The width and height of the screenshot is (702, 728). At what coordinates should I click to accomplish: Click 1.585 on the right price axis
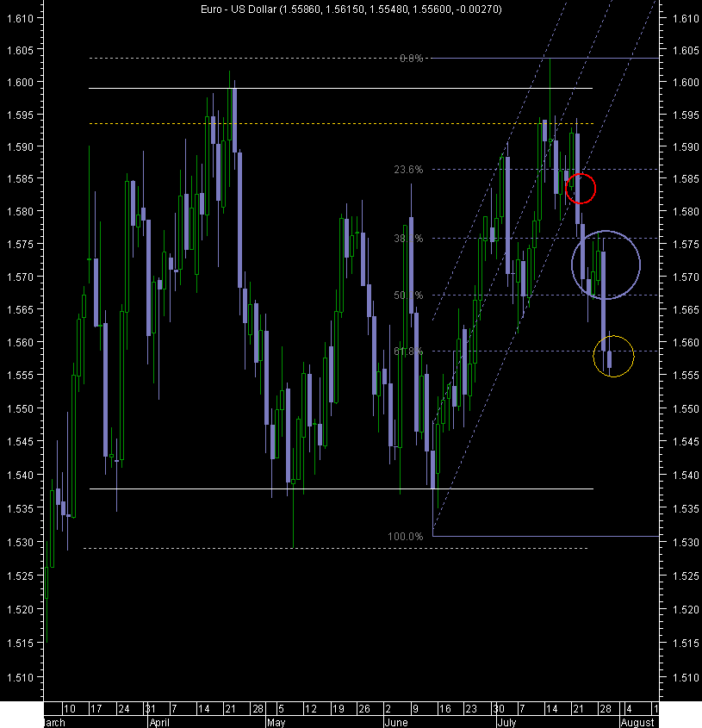(686, 178)
